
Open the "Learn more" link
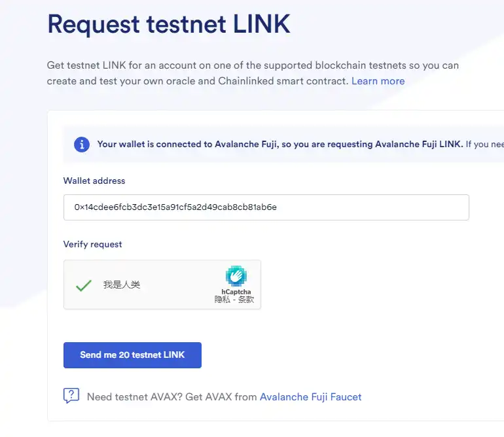click(378, 81)
